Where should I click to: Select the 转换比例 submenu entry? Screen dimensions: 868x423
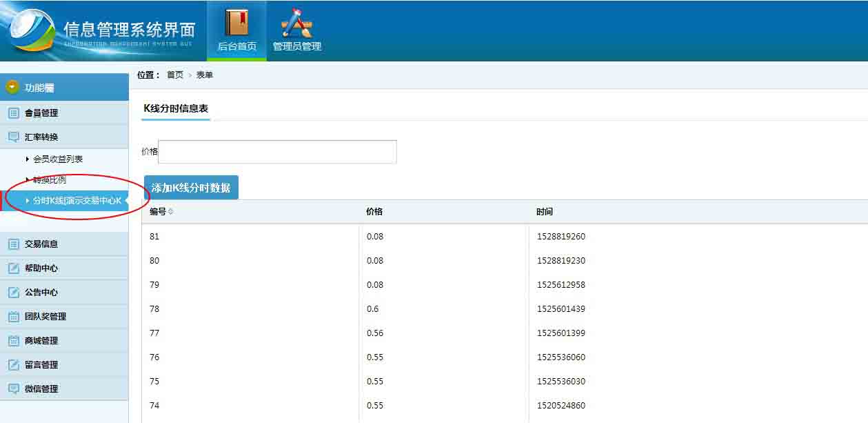pyautogui.click(x=50, y=179)
